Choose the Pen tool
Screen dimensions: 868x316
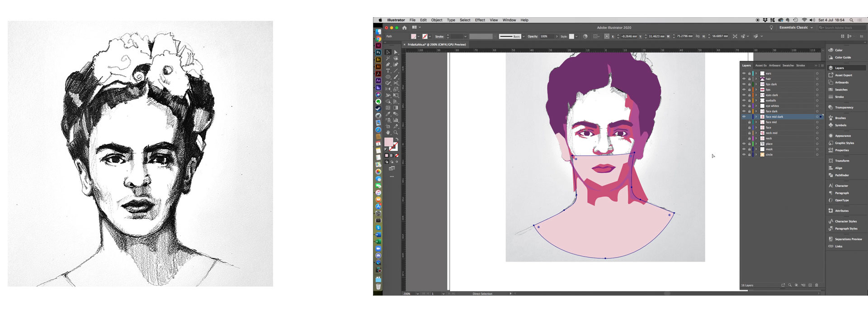point(388,65)
